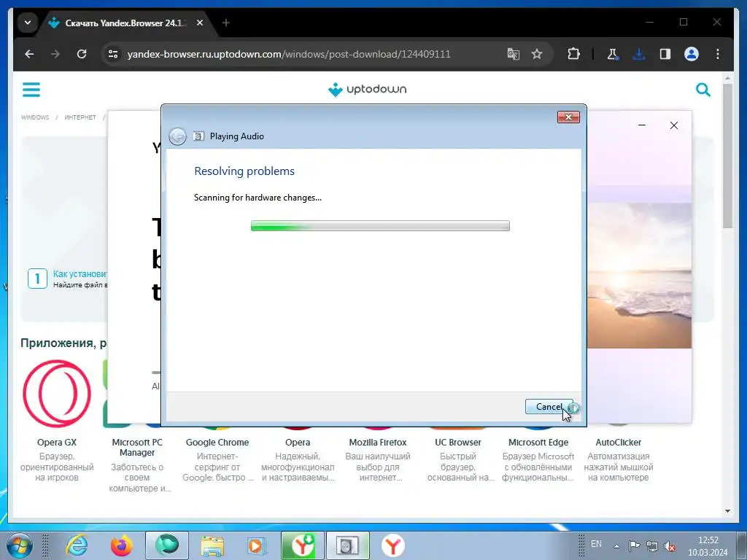
Task: Open Opera app link
Action: (x=298, y=443)
